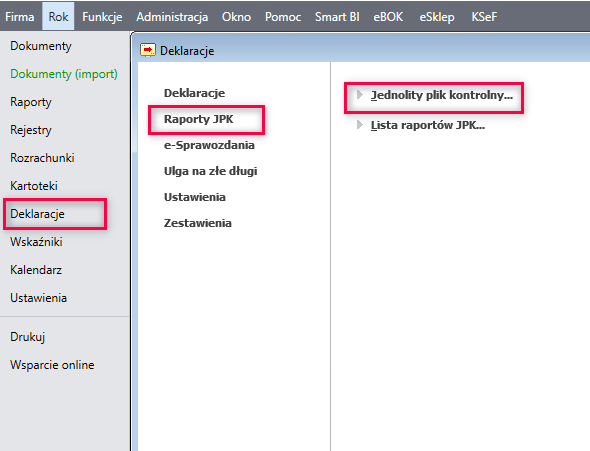Select Raporty JPK section
This screenshot has height=451, width=590.
coord(199,119)
